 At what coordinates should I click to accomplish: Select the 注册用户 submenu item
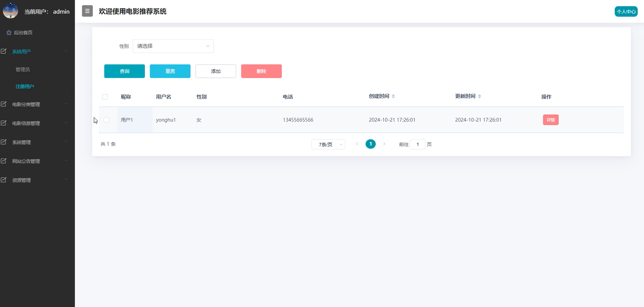[x=25, y=86]
